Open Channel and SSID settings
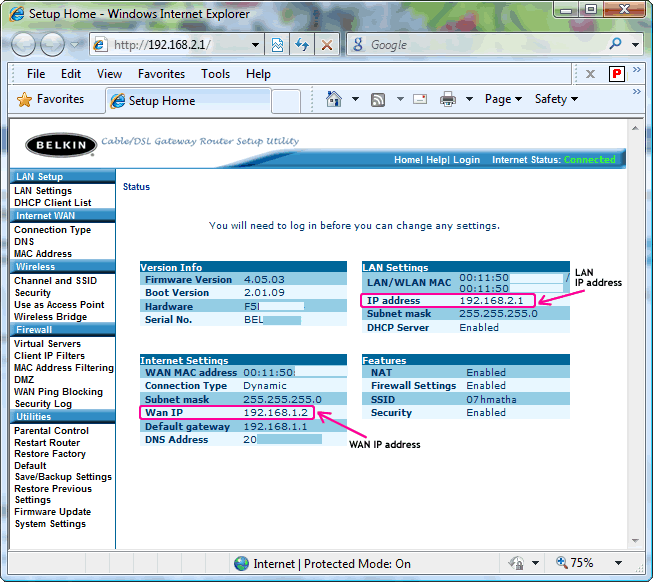The image size is (653, 582). point(55,281)
